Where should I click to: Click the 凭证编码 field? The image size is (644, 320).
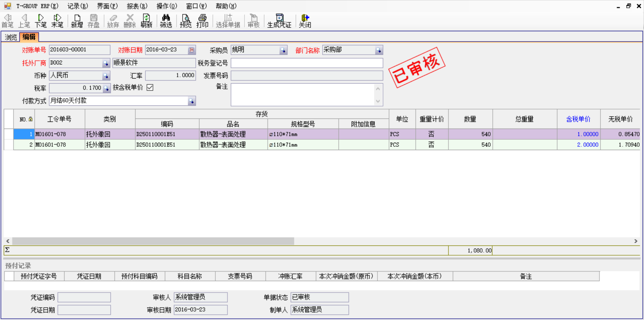coord(84,297)
